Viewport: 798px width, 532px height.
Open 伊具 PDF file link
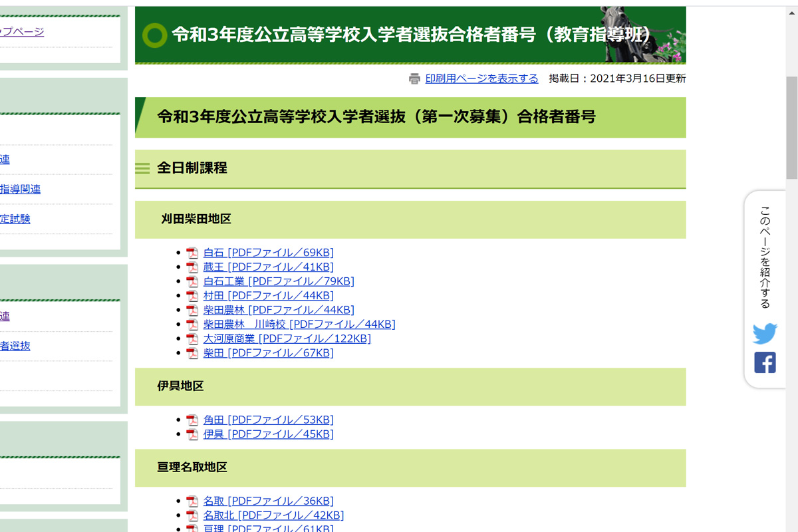[x=268, y=434]
